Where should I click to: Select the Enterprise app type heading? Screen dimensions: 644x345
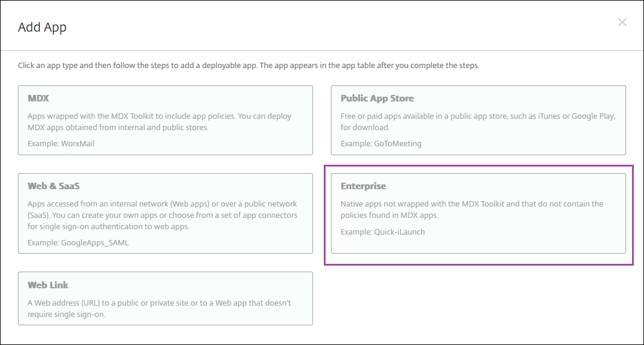[x=363, y=186]
